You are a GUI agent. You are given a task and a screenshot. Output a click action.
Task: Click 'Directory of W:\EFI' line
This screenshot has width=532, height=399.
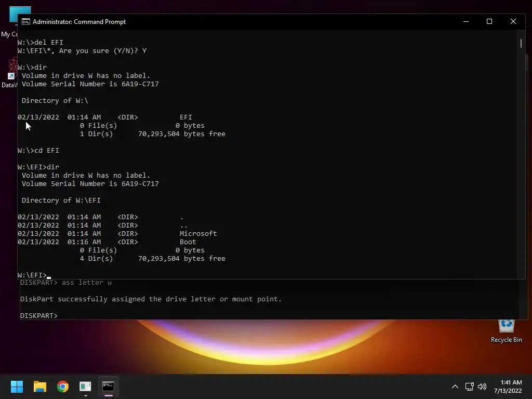61,201
